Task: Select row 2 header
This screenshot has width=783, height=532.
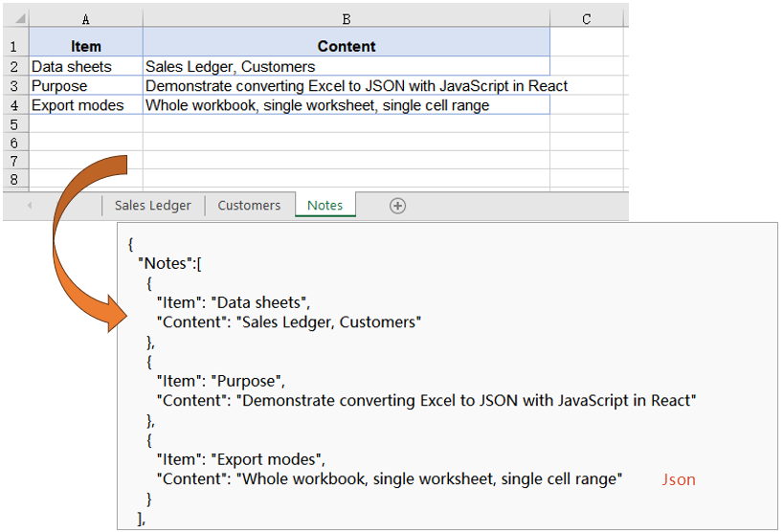Action: pos(14,66)
